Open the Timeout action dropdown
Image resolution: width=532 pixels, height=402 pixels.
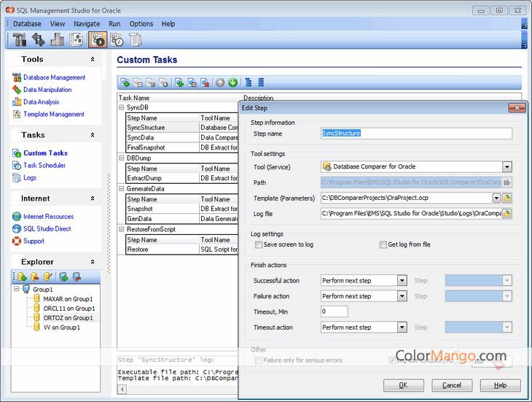pos(402,328)
